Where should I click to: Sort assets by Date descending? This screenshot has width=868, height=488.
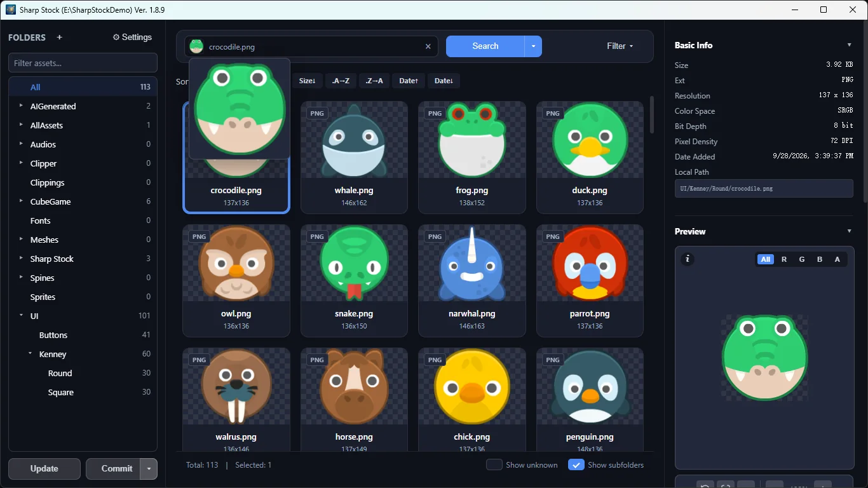[x=444, y=81]
